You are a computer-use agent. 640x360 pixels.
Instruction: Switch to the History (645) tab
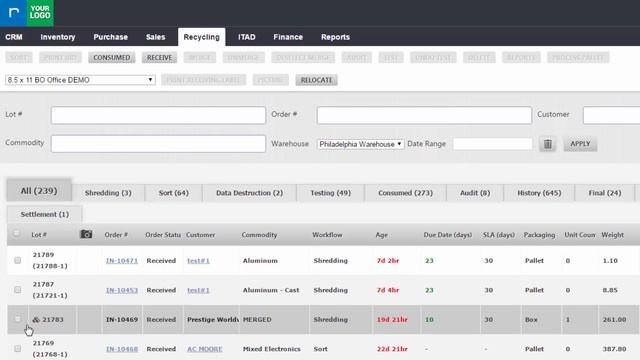coord(539,193)
